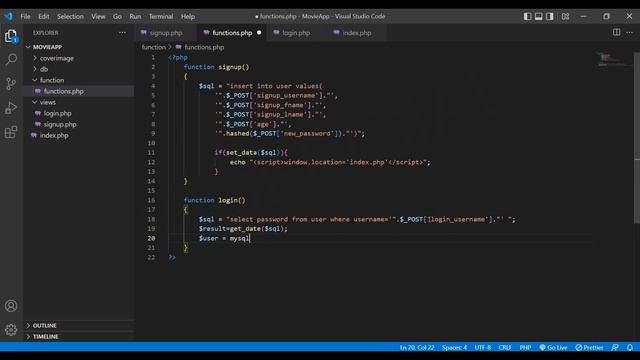Open signup.php in the explorer tree

pyautogui.click(x=79, y=124)
